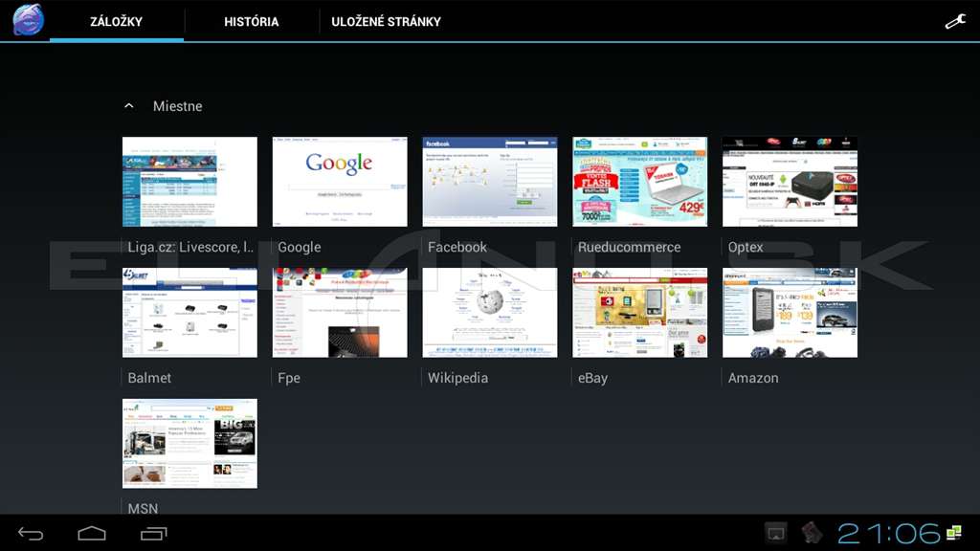Open the recent apps button

coord(154,534)
